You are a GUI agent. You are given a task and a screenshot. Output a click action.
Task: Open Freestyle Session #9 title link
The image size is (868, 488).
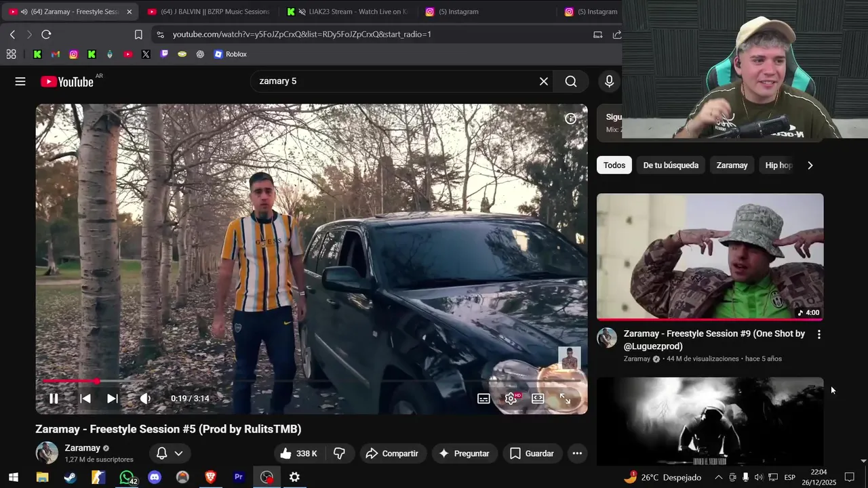pos(714,340)
